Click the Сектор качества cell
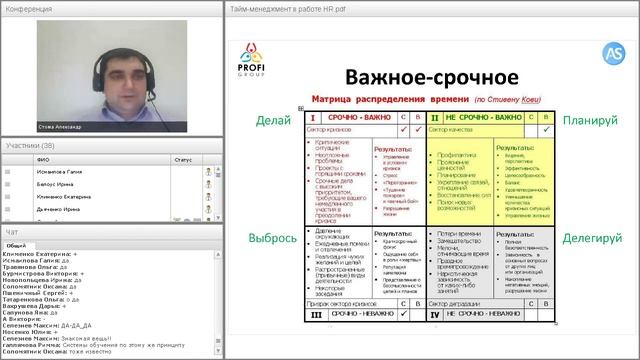Viewport: 640px width, 360px height. (x=476, y=130)
